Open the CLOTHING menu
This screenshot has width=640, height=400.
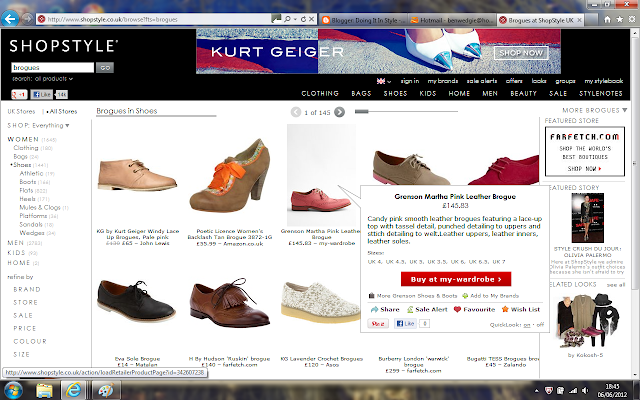(x=320, y=93)
